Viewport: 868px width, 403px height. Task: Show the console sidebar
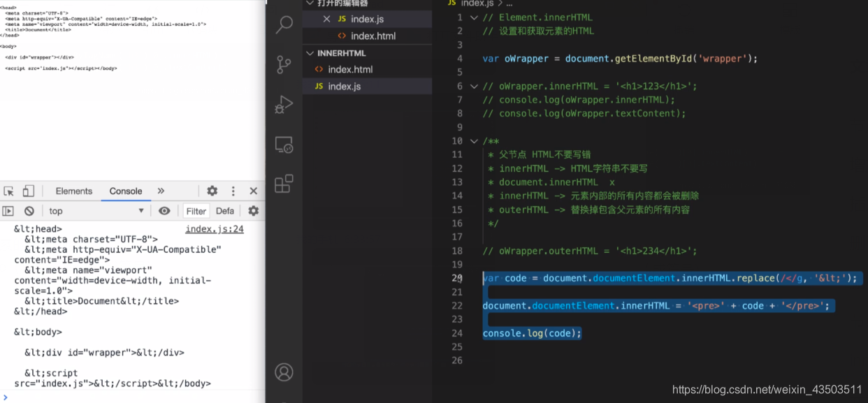click(8, 211)
